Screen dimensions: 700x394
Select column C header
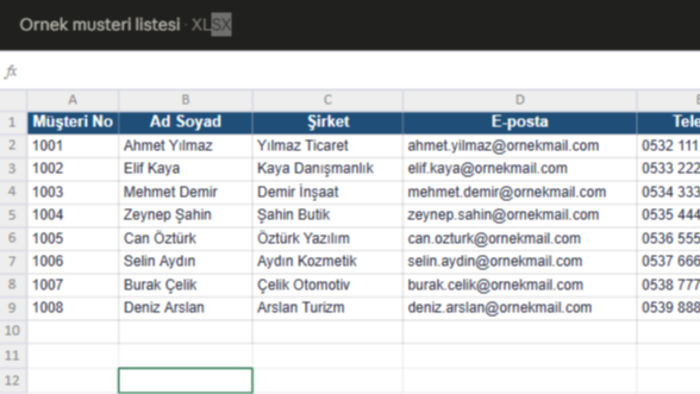pos(328,100)
